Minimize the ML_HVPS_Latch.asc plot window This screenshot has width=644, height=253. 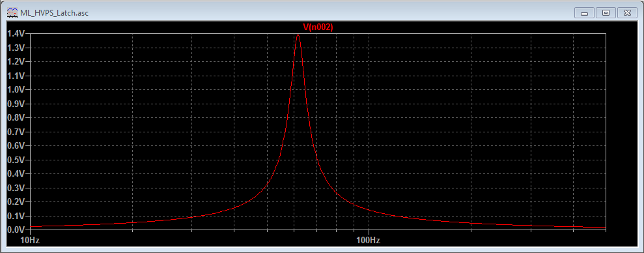585,13
